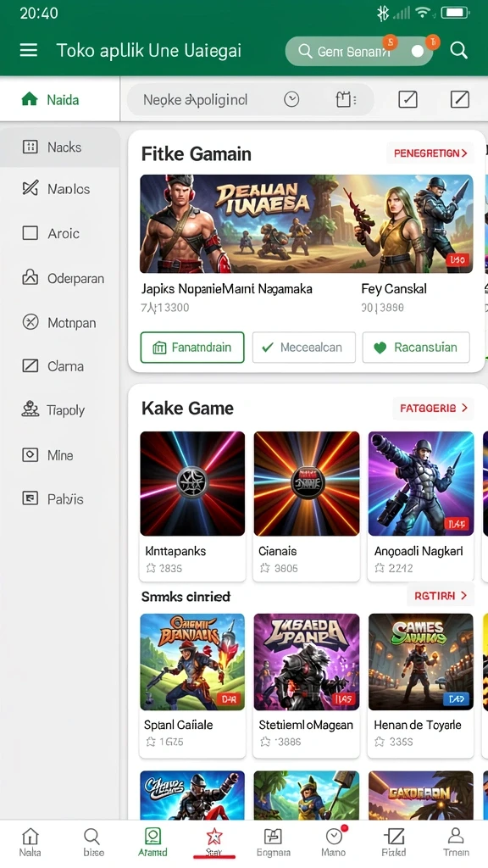488x868 pixels.
Task: Open the Spanl Caiiale game card
Action: tap(192, 685)
